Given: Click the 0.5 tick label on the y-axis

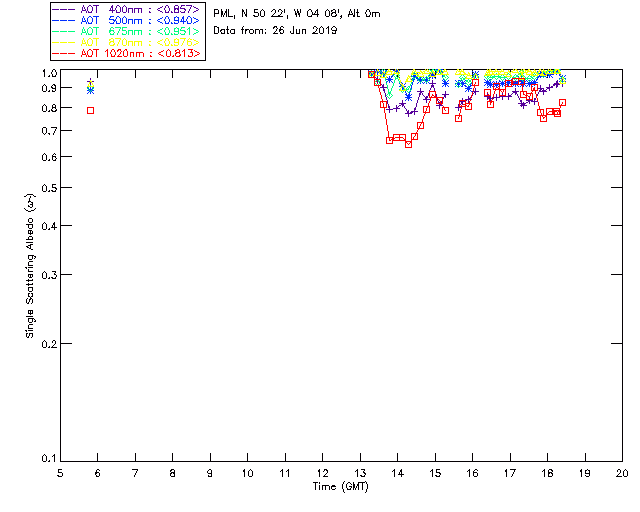Looking at the screenshot, I should tap(49, 189).
